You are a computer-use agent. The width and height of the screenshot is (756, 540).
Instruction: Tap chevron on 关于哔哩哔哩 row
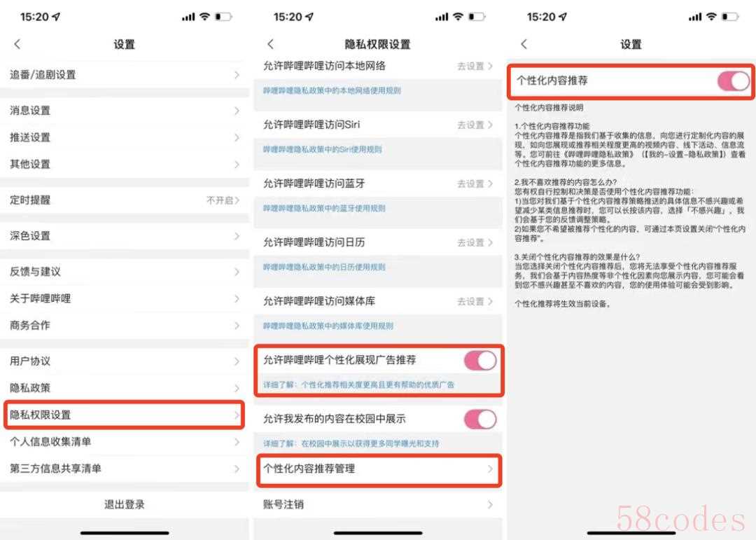click(237, 298)
